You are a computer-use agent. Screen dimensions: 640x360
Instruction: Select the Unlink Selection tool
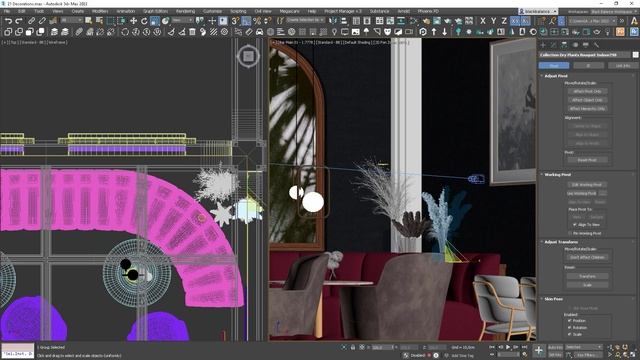point(42,20)
